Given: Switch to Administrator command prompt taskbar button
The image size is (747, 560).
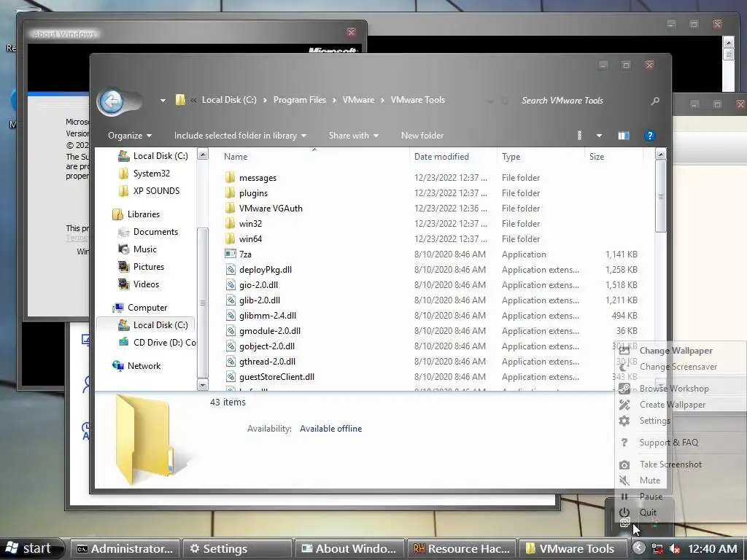Looking at the screenshot, I should pyautogui.click(x=125, y=548).
